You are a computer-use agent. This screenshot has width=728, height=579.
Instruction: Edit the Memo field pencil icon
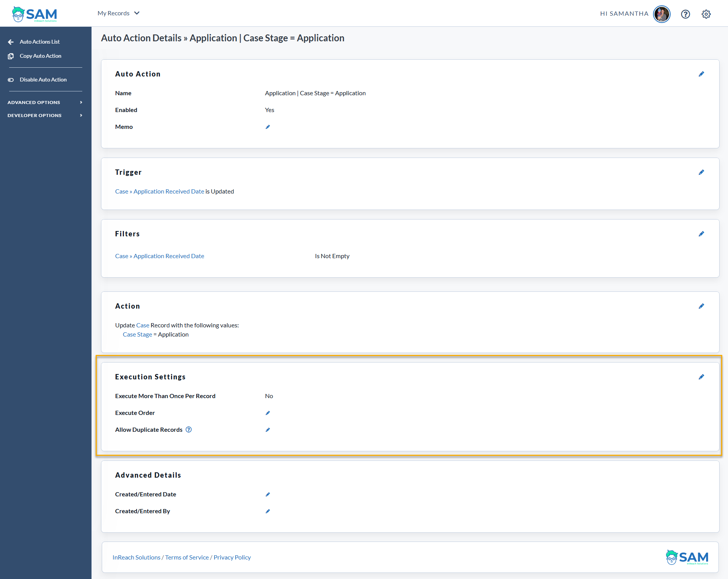[268, 127]
